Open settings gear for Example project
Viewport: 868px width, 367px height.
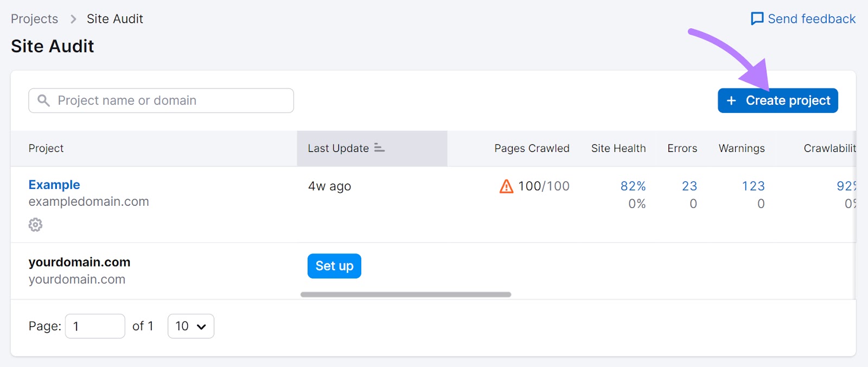tap(35, 224)
